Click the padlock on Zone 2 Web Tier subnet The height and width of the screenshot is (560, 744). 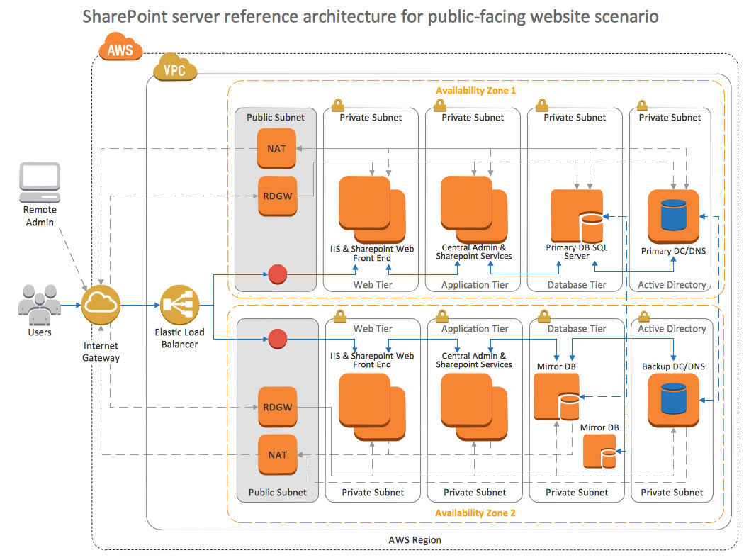[x=339, y=316]
